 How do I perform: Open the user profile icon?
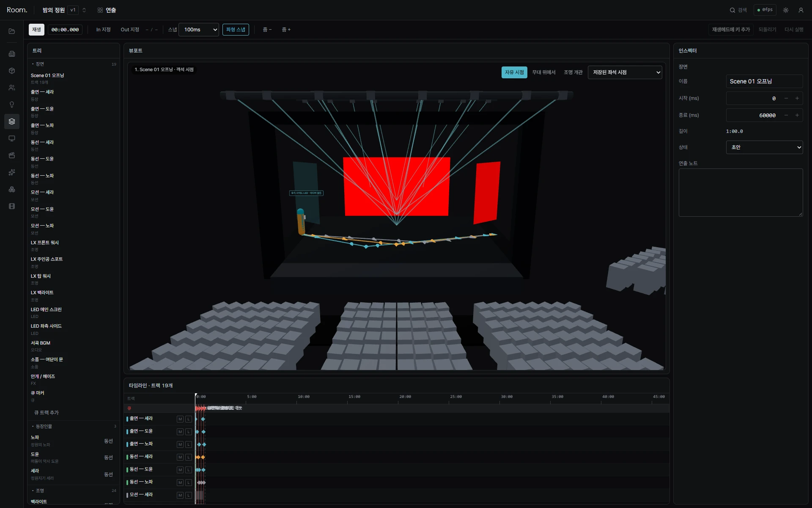click(x=801, y=10)
